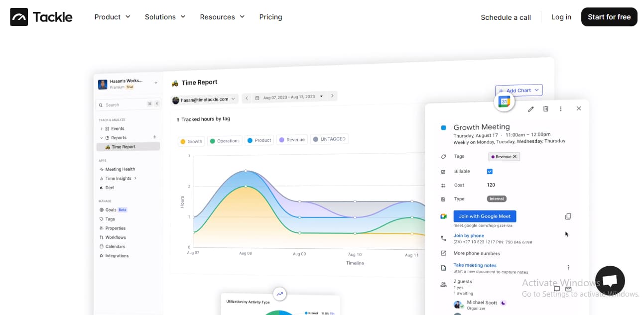
Task: Expand the Events tree item
Action: 102,128
